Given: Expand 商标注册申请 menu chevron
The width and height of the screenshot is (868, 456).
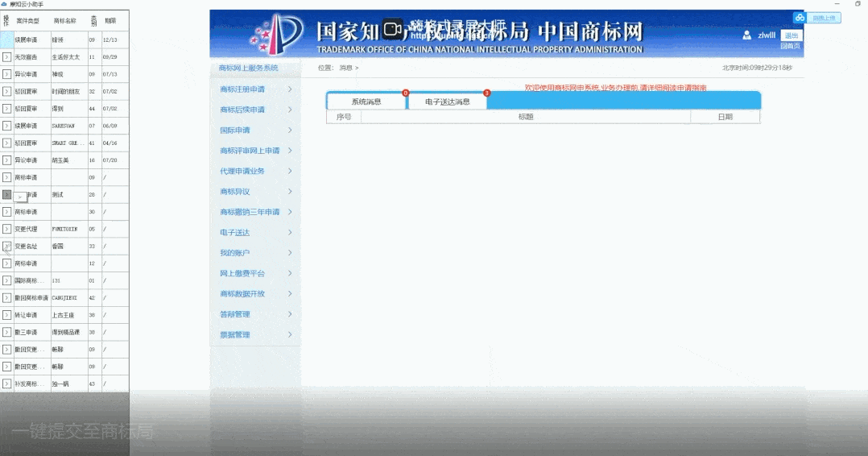Looking at the screenshot, I should point(290,89).
